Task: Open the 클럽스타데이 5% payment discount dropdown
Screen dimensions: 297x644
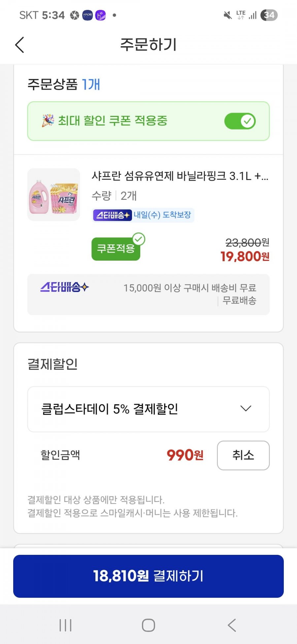Action: [148, 409]
